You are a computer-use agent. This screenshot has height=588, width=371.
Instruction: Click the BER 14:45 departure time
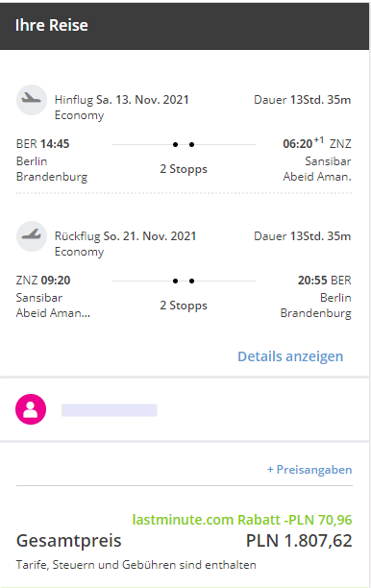pos(42,144)
